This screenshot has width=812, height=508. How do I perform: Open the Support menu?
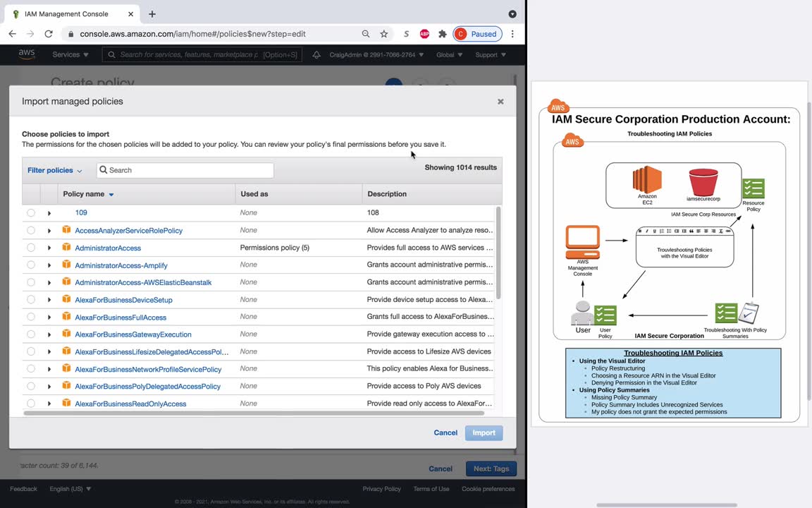491,54
